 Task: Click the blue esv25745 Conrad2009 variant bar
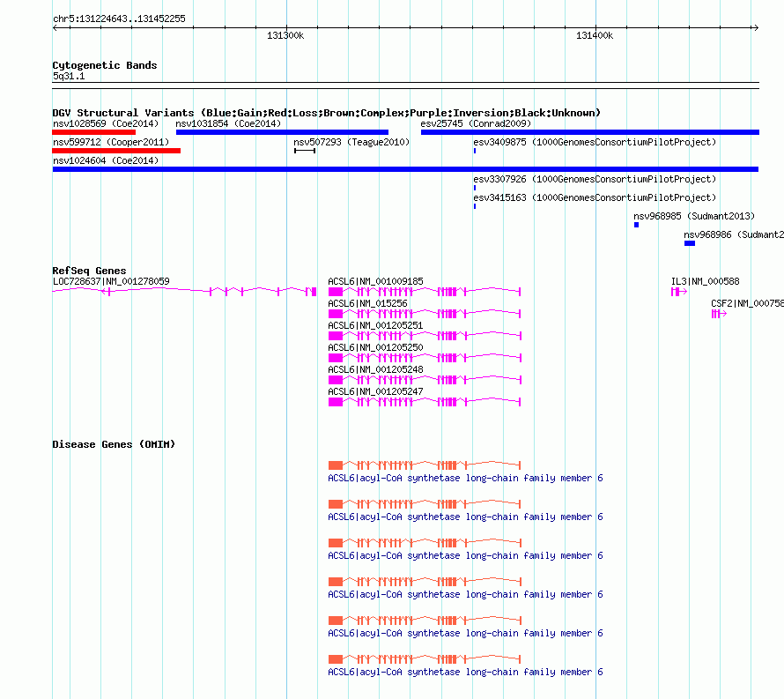[x=590, y=132]
